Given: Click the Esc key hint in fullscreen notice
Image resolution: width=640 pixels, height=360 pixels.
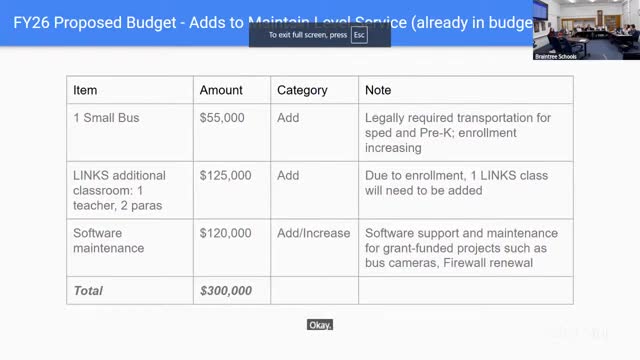Looking at the screenshot, I should [x=359, y=35].
